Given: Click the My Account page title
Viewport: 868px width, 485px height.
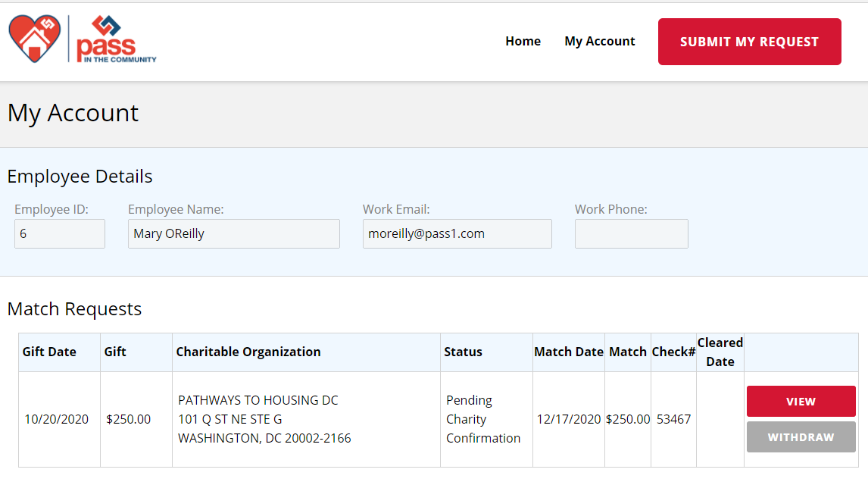Looking at the screenshot, I should tap(73, 113).
